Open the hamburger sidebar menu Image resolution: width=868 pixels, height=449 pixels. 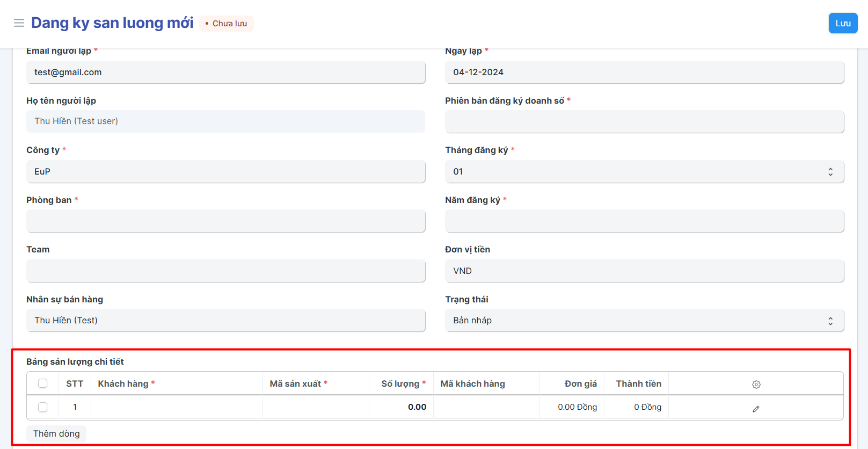(19, 23)
